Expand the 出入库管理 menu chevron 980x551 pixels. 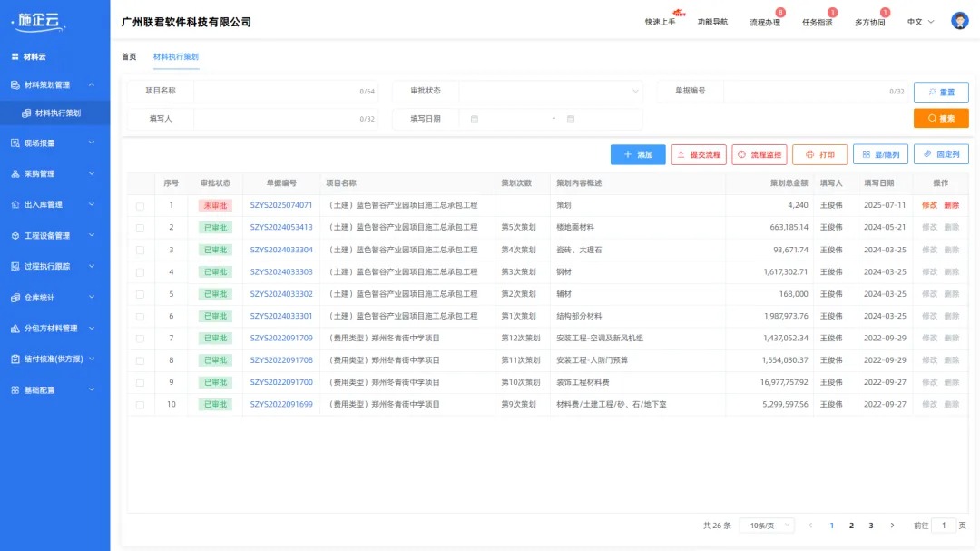click(92, 204)
